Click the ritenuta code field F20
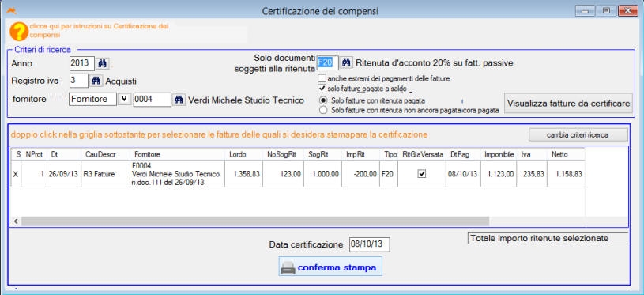 pos(328,62)
